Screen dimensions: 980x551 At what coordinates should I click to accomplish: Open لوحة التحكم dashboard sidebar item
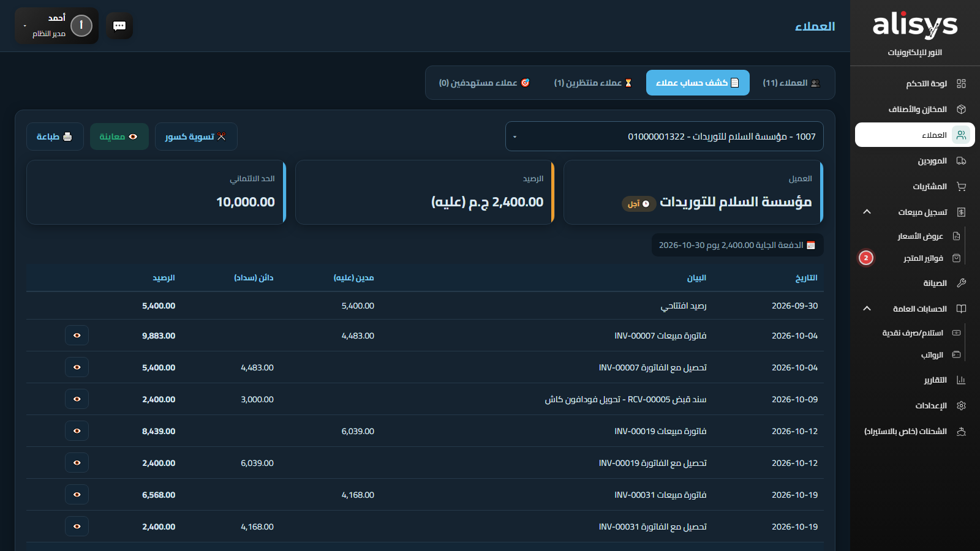click(914, 83)
